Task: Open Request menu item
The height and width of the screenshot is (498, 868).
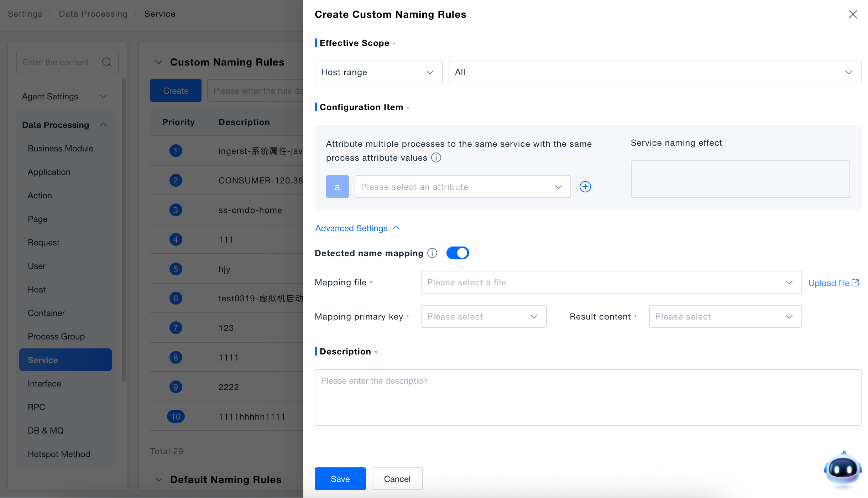Action: pos(65,243)
